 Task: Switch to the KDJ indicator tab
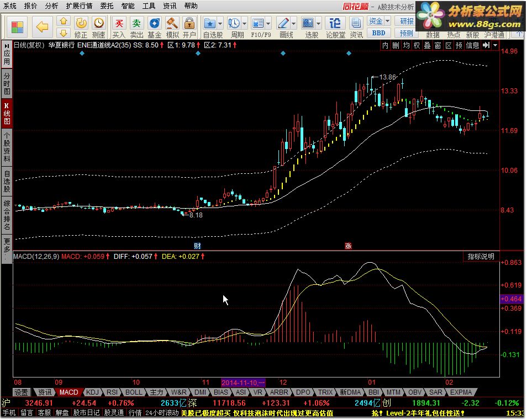92,392
